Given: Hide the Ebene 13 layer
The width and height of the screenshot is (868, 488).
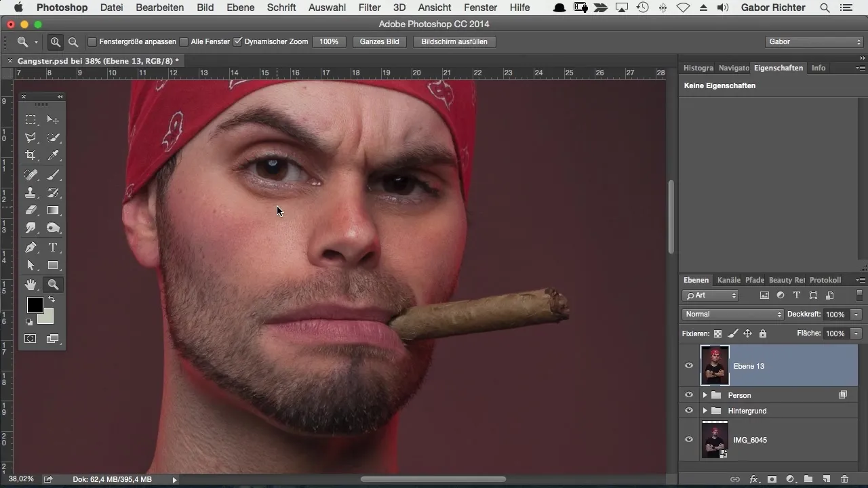Looking at the screenshot, I should [x=689, y=365].
